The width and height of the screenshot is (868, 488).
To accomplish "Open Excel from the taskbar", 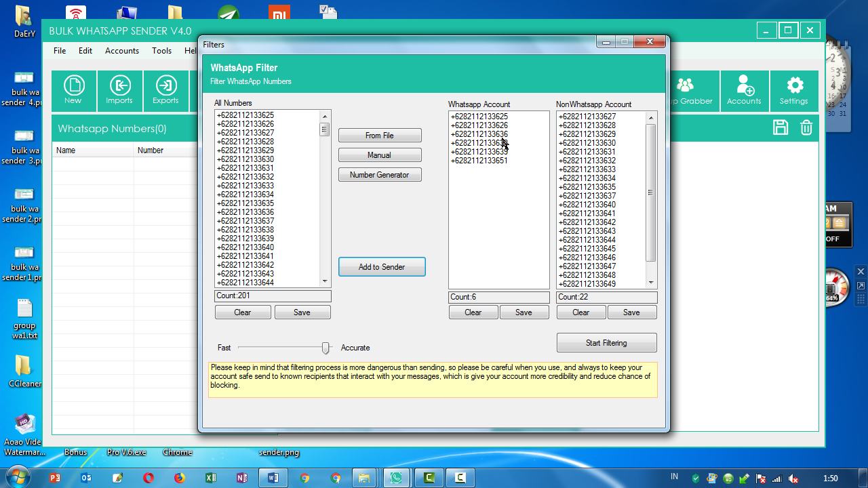I will [x=210, y=479].
